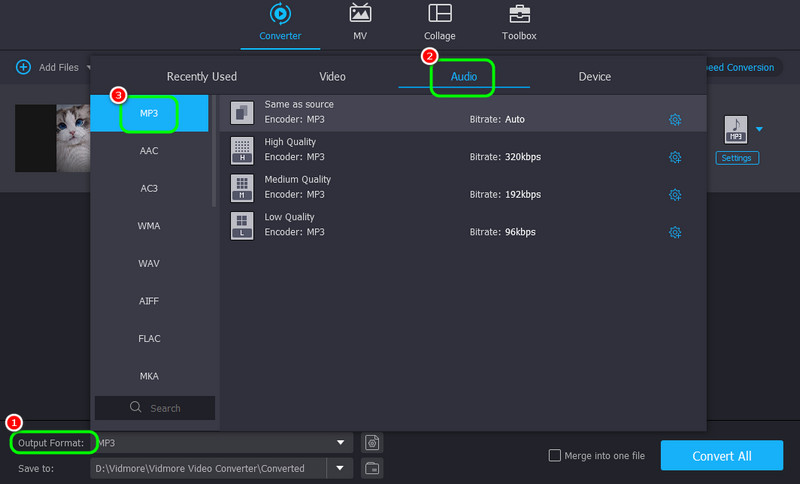
Task: Click the custom profile icon beside Output Format
Action: (x=372, y=442)
